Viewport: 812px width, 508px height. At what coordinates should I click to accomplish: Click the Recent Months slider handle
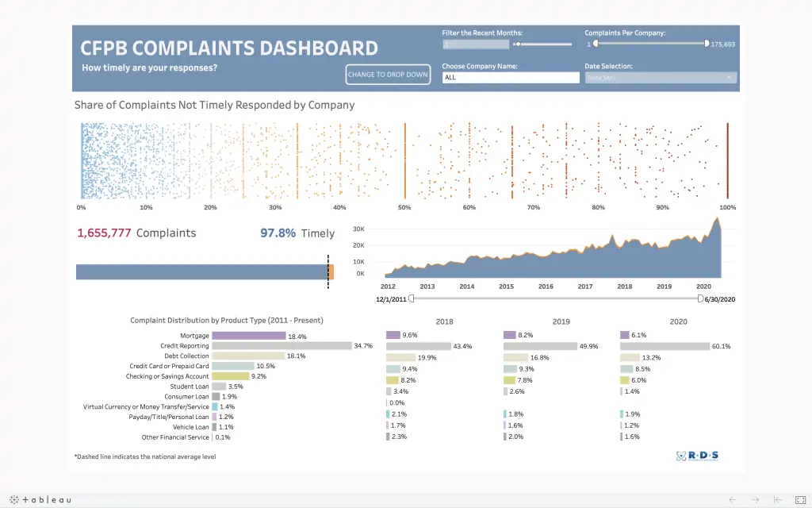[x=517, y=44]
